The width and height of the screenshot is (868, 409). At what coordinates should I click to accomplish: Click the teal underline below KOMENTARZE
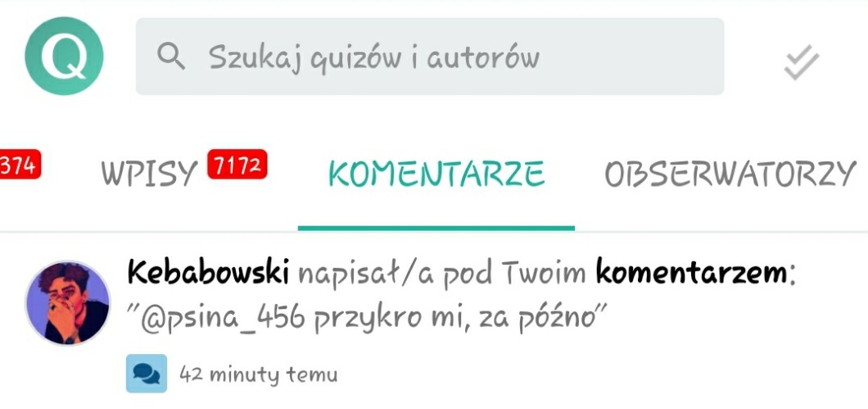(436, 228)
